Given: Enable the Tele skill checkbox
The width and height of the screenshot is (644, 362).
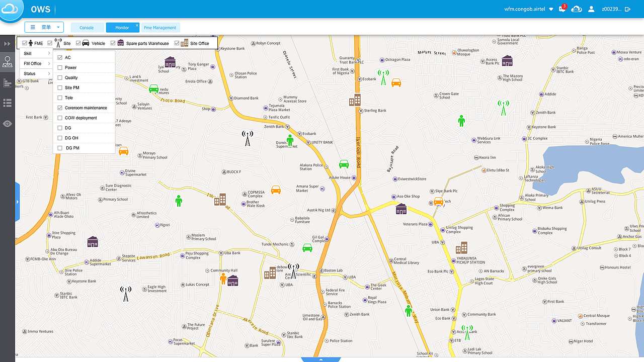Looking at the screenshot, I should click(x=60, y=98).
